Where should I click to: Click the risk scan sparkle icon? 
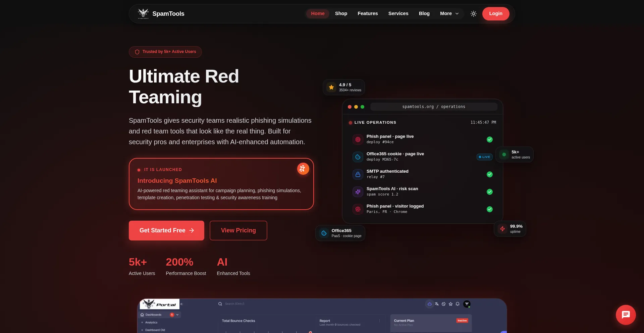pos(358,191)
